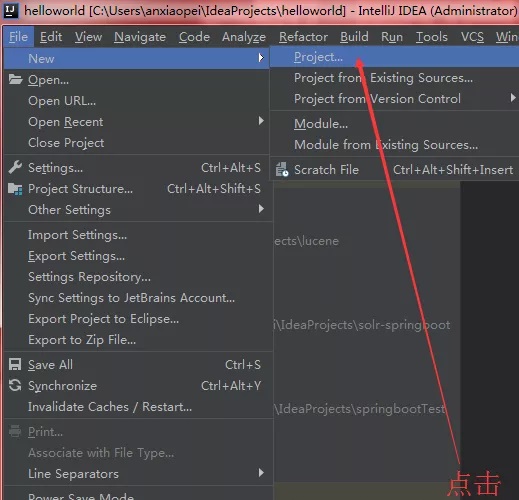Viewport: 519px width, 500px height.
Task: Expand Project from Version Control submenu arrow
Action: 513,98
